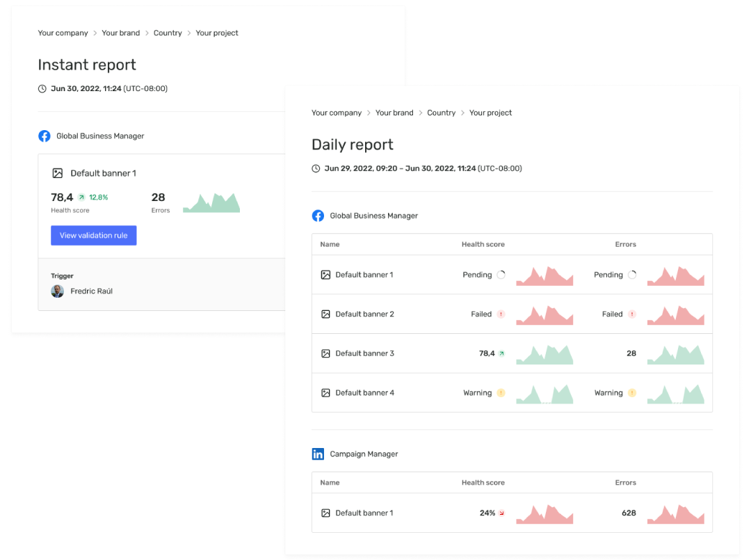Click Fredric Raúl's avatar picture
751x560 pixels.
point(57,291)
